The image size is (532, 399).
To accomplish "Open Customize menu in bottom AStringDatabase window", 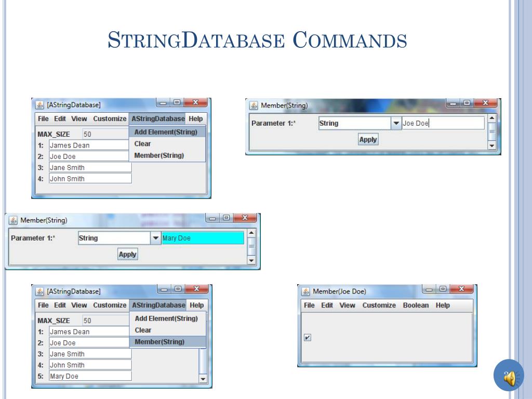I will point(110,305).
